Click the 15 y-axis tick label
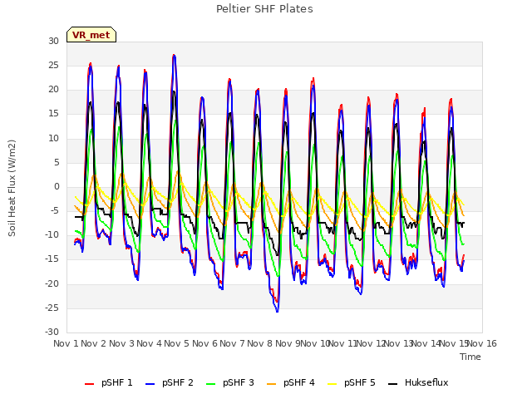This screenshot has width=532, height=399. 53,114
